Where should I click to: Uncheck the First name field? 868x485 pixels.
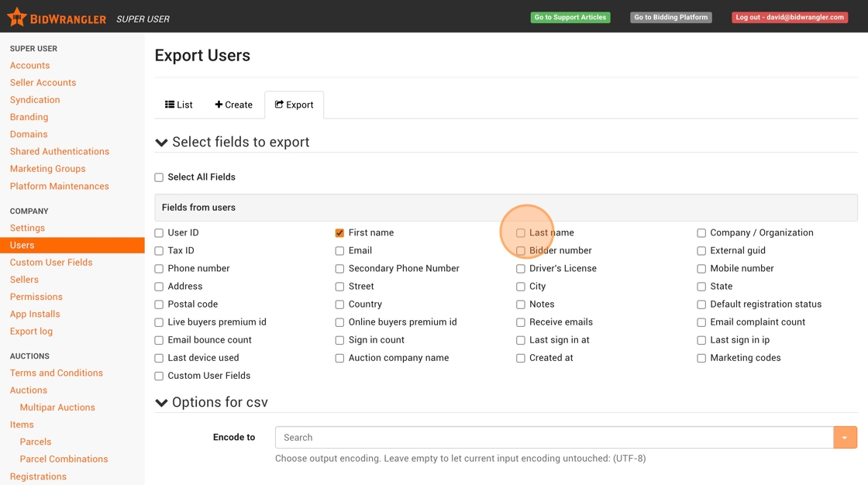(x=339, y=233)
